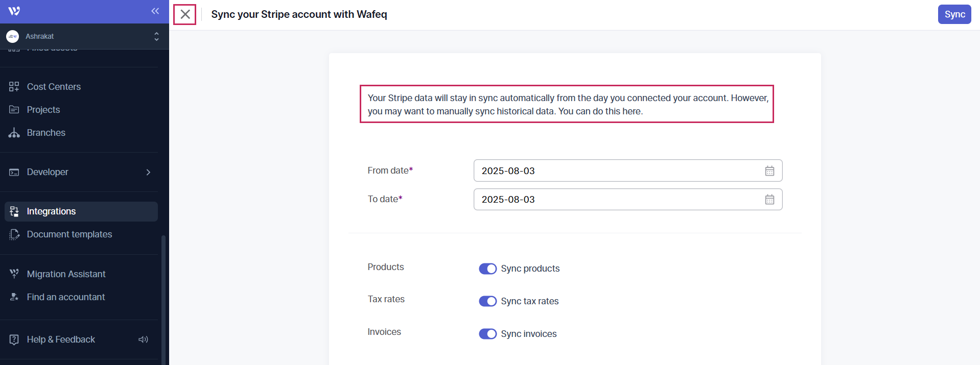
Task: Open calendar picker for To date
Action: (x=769, y=200)
